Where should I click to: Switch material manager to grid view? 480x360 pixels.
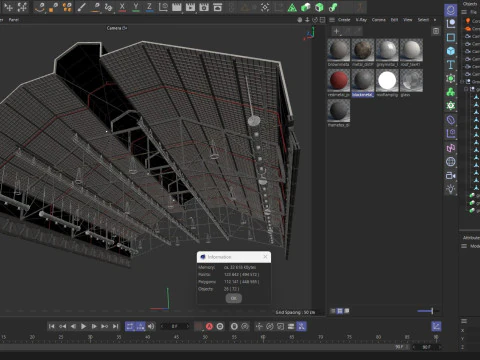[x=340, y=311]
